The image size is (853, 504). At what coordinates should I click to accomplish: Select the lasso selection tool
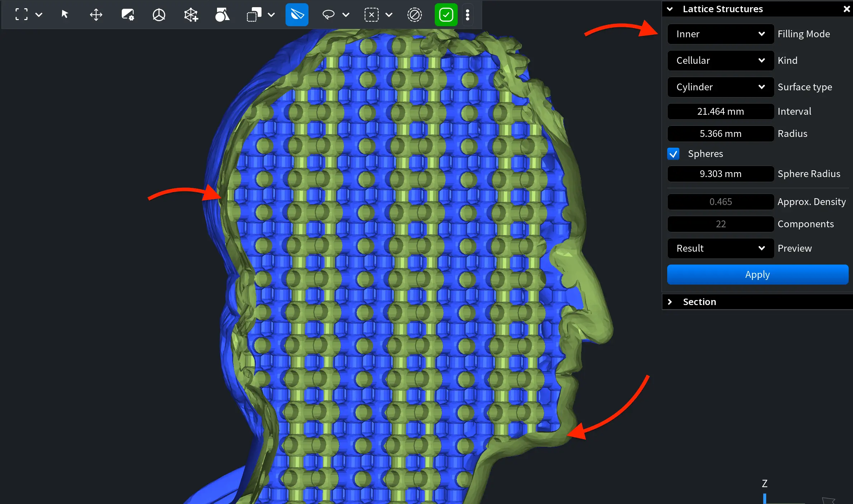[328, 14]
